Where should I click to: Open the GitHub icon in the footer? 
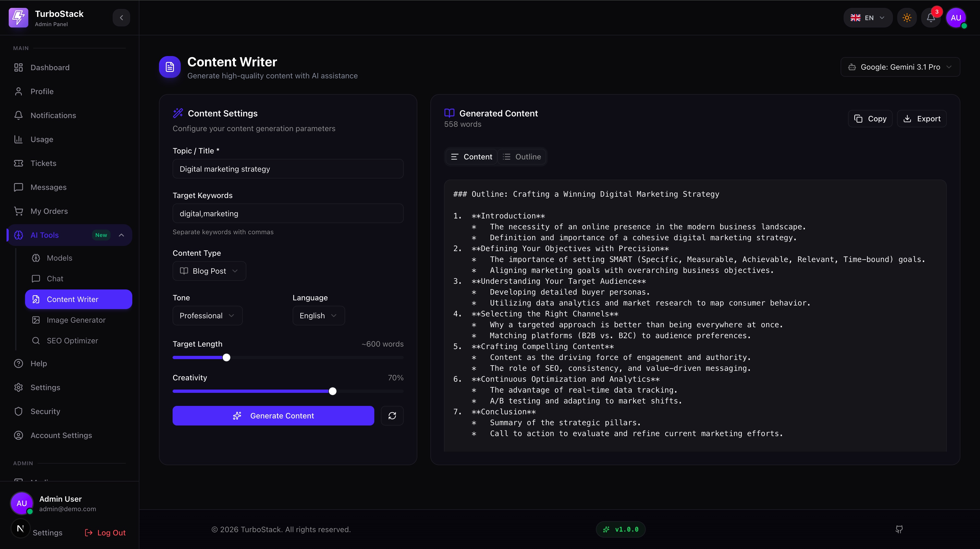click(899, 529)
